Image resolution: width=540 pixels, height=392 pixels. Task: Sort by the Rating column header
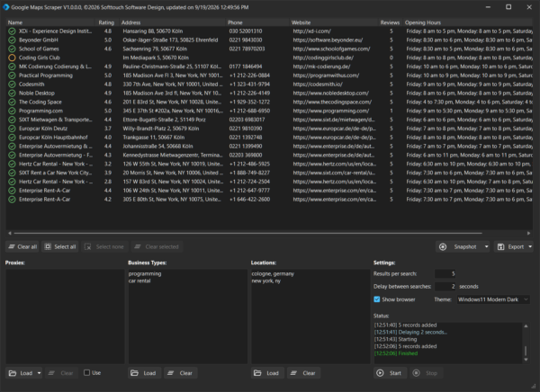[106, 22]
